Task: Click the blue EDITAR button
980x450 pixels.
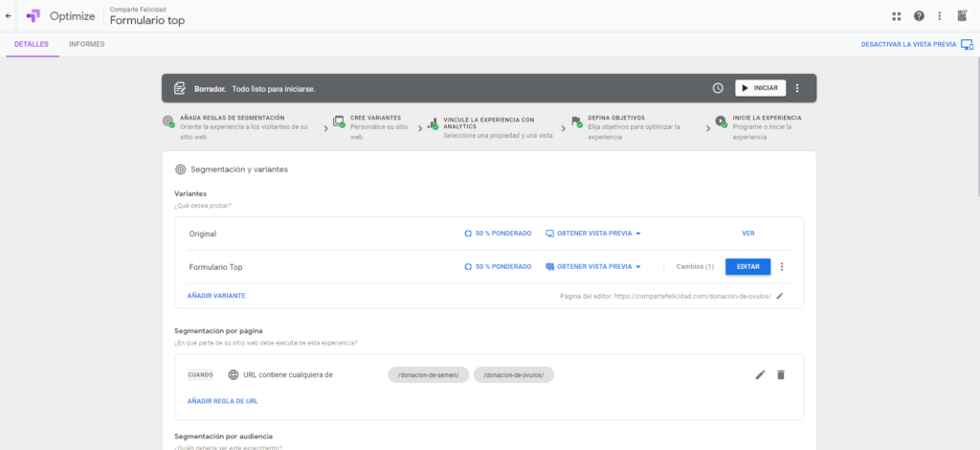Action: [x=748, y=267]
